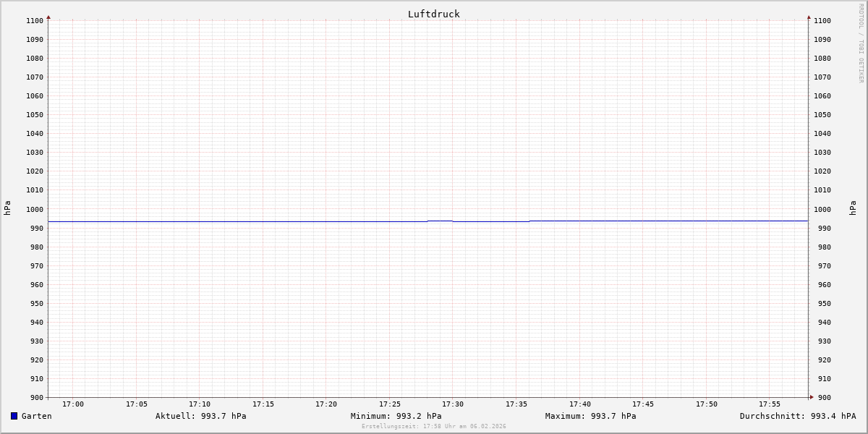Click the 17:00 time axis label
868x434 pixels.
[x=73, y=404]
